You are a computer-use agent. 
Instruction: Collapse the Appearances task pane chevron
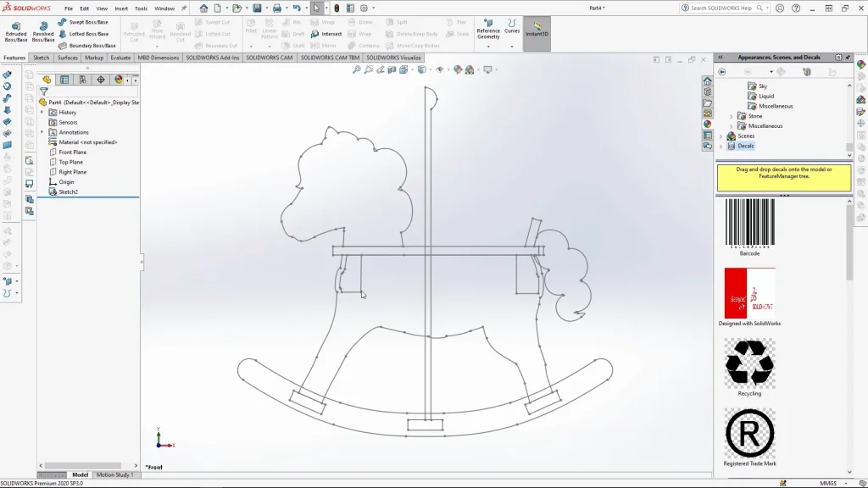[721, 57]
